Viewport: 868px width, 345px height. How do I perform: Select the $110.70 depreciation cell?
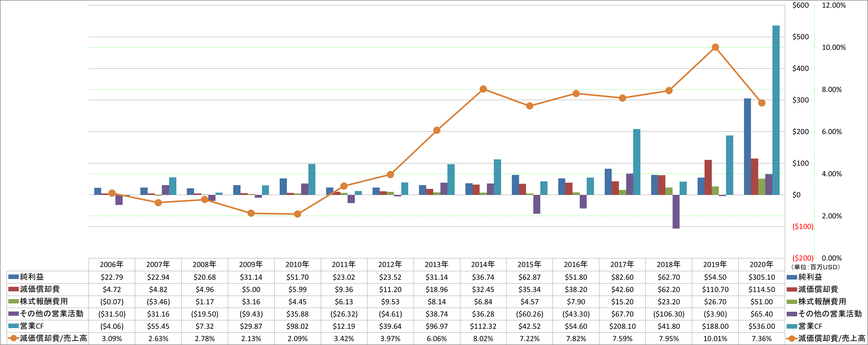(x=715, y=289)
